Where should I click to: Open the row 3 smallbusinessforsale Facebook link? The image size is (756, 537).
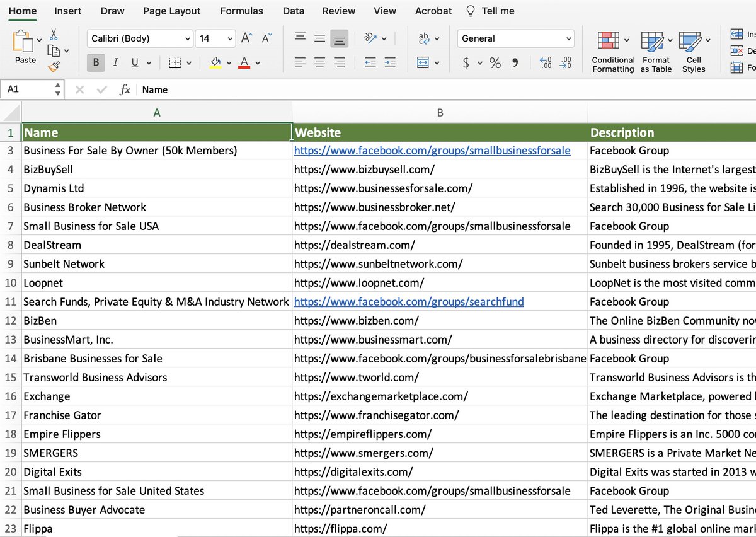click(432, 150)
